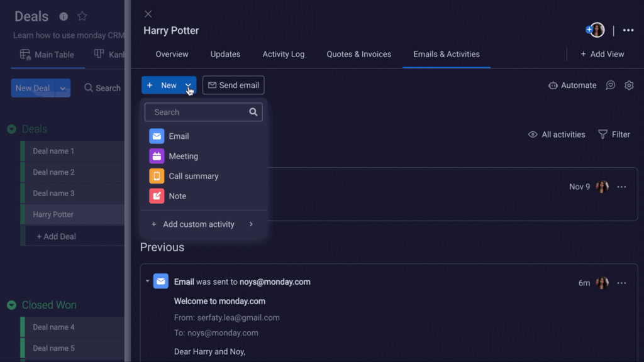Click the Welcome to monday.com subject
This screenshot has width=644, height=362.
(x=219, y=301)
